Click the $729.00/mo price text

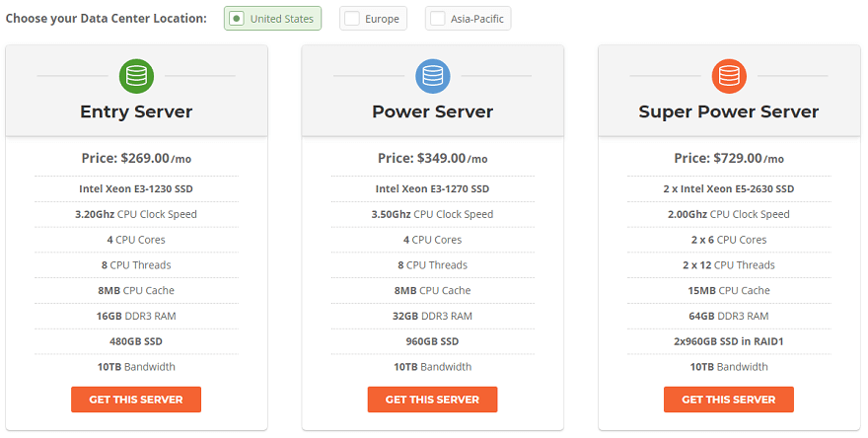pyautogui.click(x=728, y=158)
